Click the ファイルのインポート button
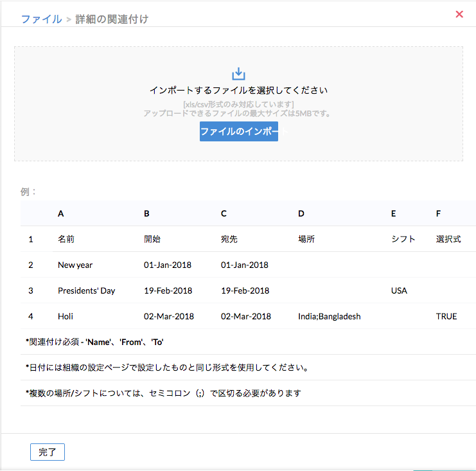This screenshot has height=471, width=476. click(x=239, y=131)
